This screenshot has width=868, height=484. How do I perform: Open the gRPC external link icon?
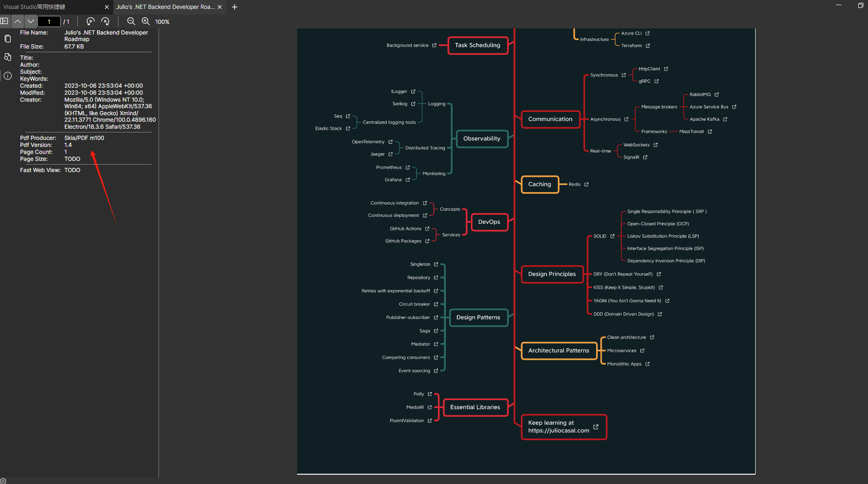pyautogui.click(x=657, y=81)
